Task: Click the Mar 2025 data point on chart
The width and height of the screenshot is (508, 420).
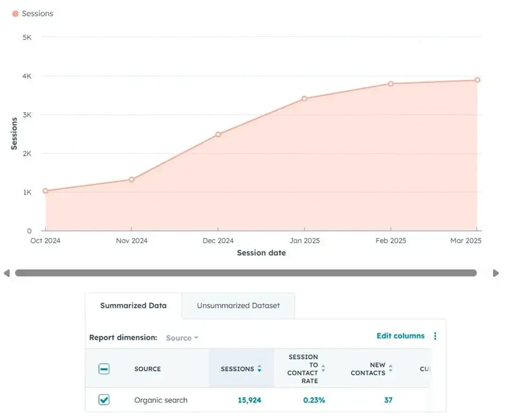Action: (477, 80)
